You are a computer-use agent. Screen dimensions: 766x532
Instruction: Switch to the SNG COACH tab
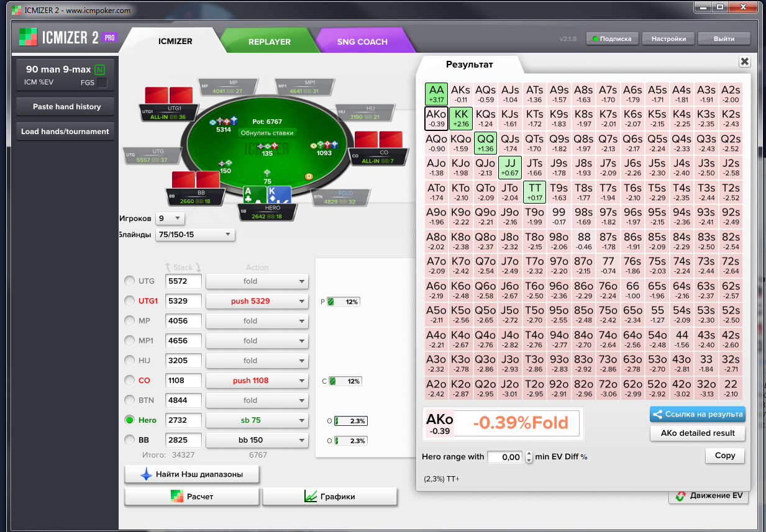362,42
